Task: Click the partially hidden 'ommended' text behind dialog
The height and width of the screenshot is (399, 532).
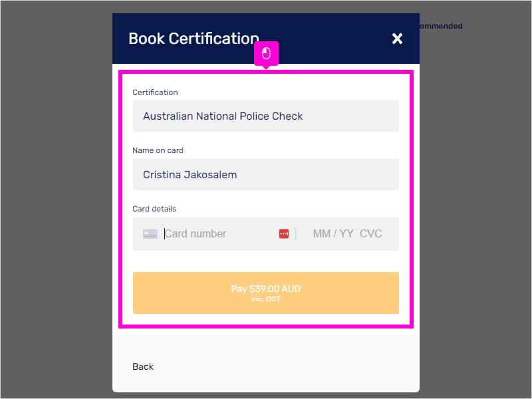Action: 441,26
